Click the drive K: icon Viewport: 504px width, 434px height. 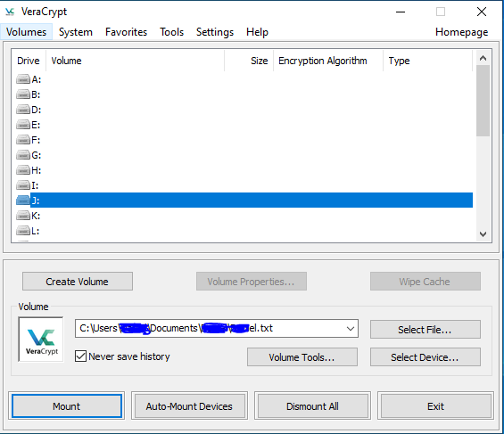(23, 216)
